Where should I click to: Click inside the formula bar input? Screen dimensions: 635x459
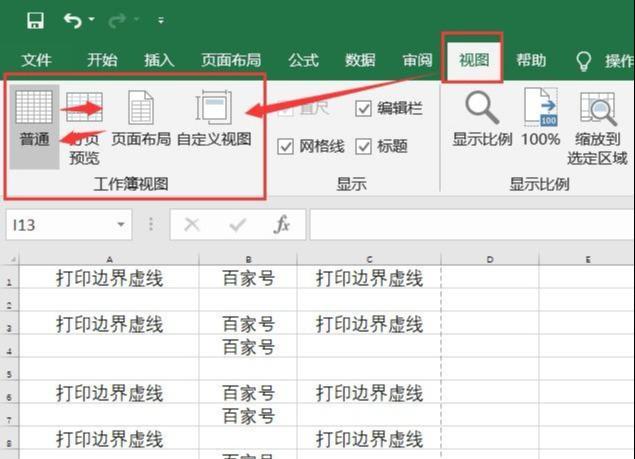(x=470, y=225)
